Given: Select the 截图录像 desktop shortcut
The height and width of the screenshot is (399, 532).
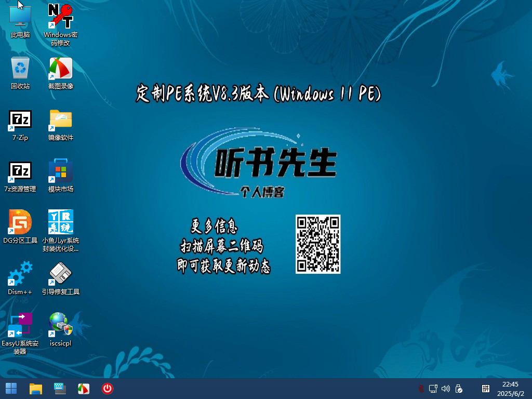Looking at the screenshot, I should coord(61,73).
